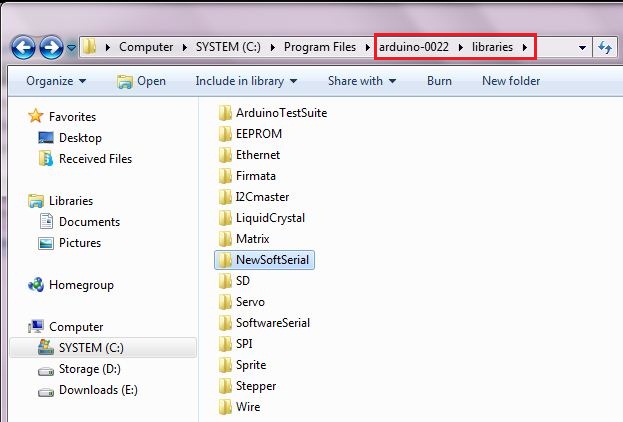This screenshot has height=422, width=623.
Task: Select the SoftwareSerial folder
Action: (272, 323)
